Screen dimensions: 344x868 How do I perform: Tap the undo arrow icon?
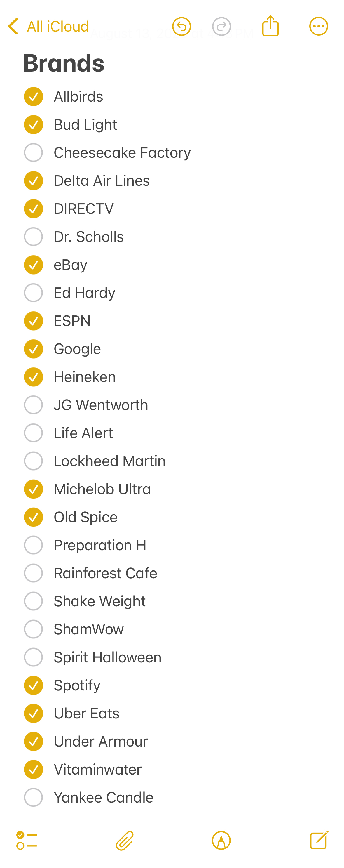[x=181, y=26]
